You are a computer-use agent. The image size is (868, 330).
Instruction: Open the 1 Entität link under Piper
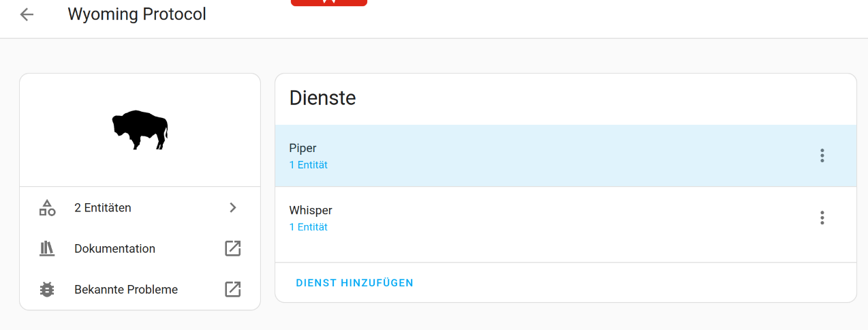[308, 165]
